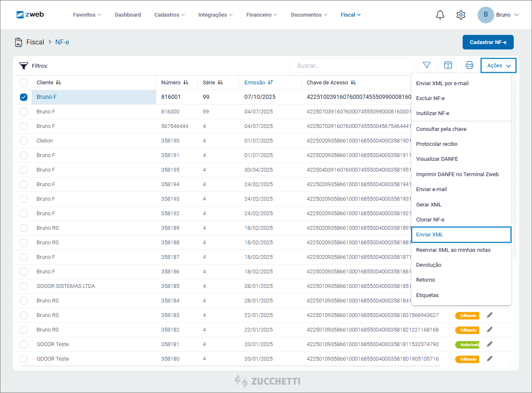Click the edit pencil for NF-e 358183

(490, 315)
